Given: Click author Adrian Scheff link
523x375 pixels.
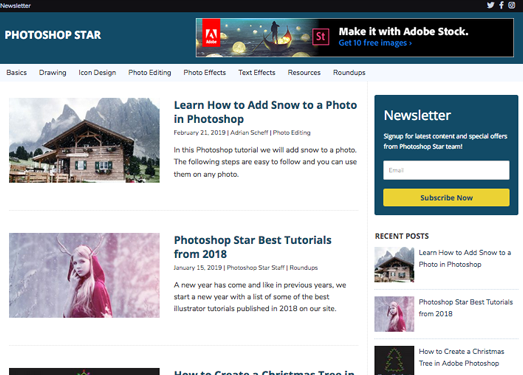Looking at the screenshot, I should (x=249, y=132).
